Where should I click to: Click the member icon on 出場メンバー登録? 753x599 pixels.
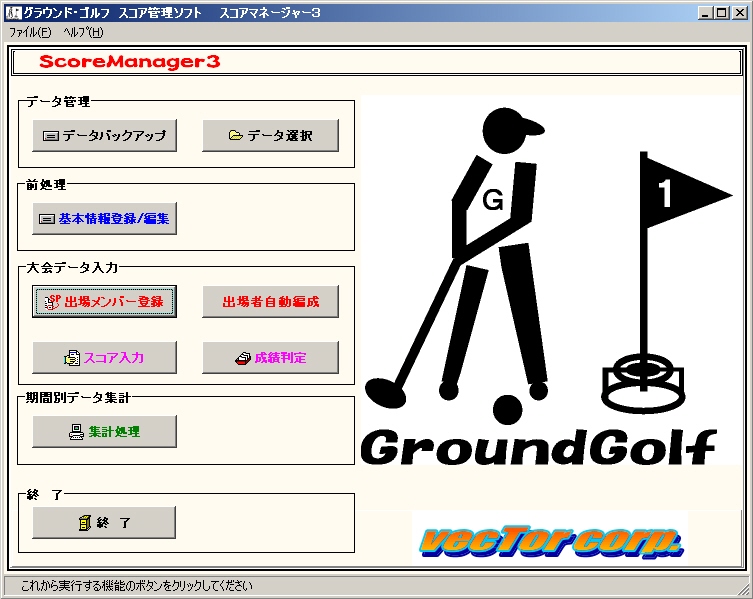[52, 301]
